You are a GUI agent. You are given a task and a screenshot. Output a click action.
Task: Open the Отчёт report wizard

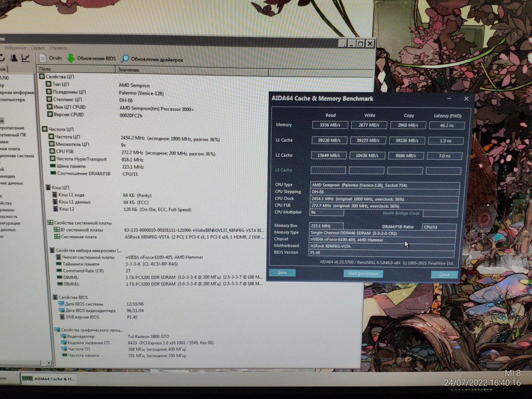(51, 58)
